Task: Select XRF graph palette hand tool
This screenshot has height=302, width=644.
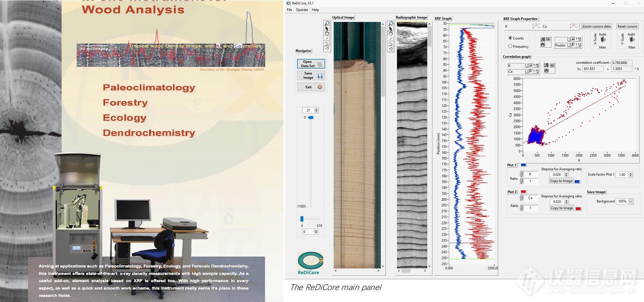Action: pos(543,44)
